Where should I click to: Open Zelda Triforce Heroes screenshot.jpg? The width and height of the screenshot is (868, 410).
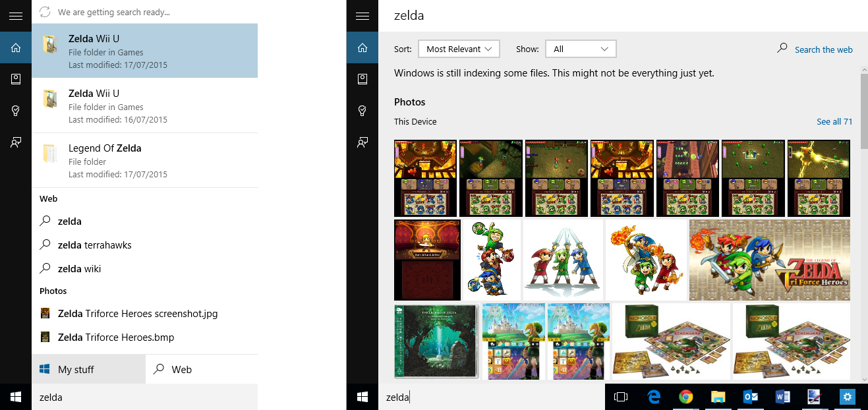coord(144,314)
